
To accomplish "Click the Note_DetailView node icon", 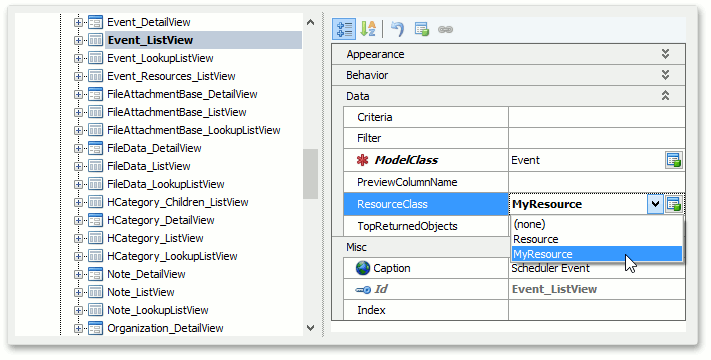I will pyautogui.click(x=95, y=274).
